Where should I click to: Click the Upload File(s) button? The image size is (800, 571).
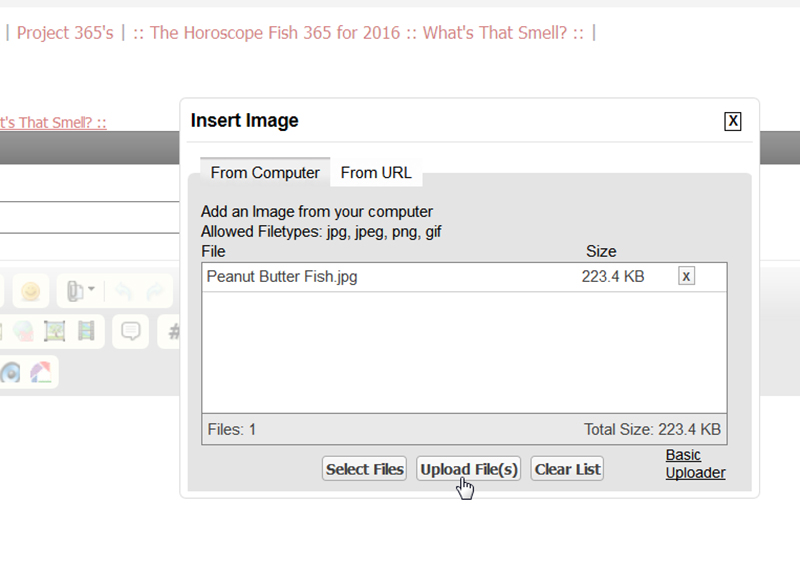pos(469,469)
